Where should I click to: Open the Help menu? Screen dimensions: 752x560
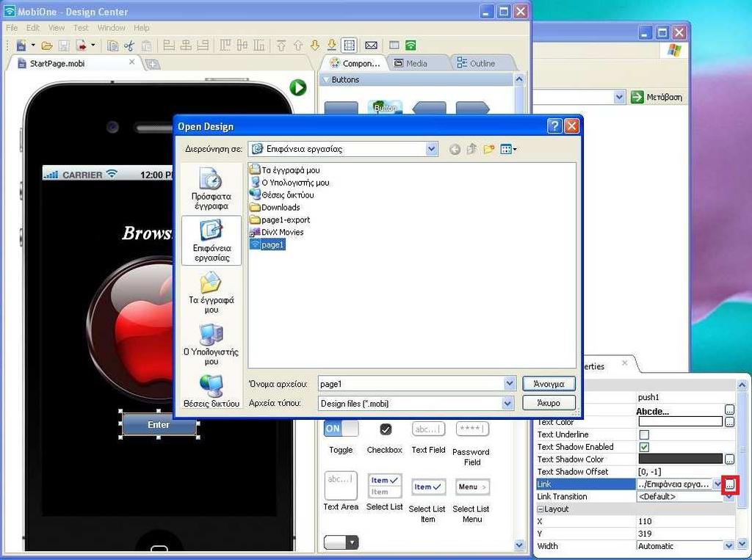pos(142,28)
